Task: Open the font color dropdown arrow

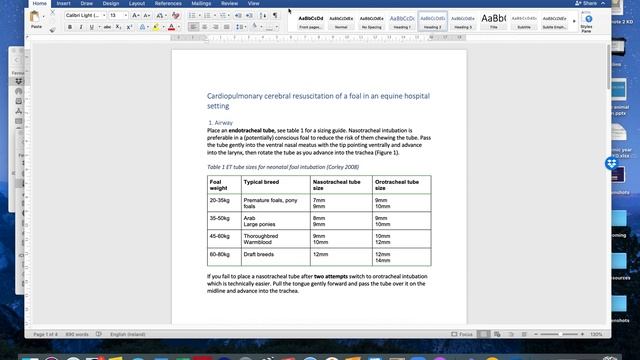Action: click(x=178, y=27)
